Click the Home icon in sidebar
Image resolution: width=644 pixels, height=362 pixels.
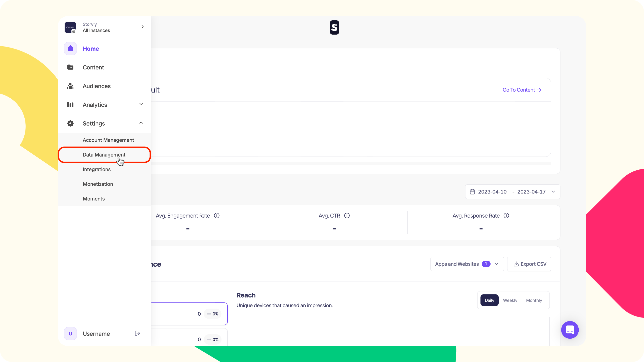pos(70,48)
